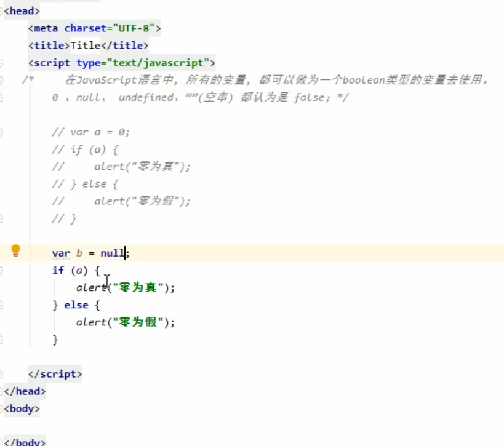Collapse the fold marker beside 'if (a) {'
Image resolution: width=504 pixels, height=446 pixels.
1,271
